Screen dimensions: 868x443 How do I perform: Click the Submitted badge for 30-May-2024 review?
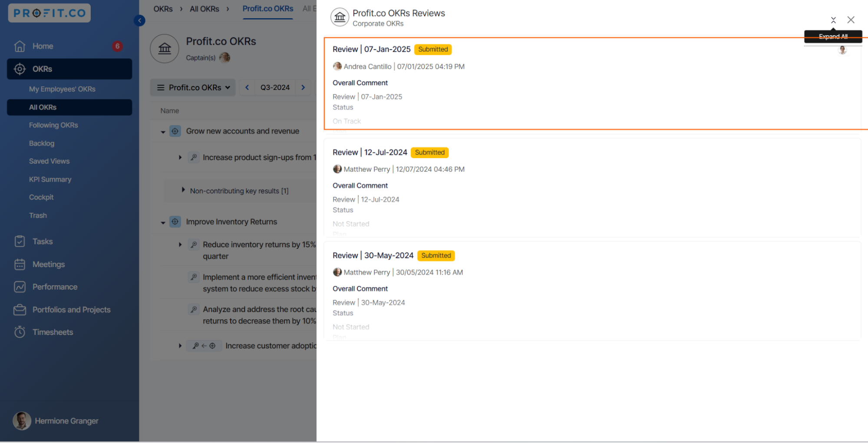(436, 255)
